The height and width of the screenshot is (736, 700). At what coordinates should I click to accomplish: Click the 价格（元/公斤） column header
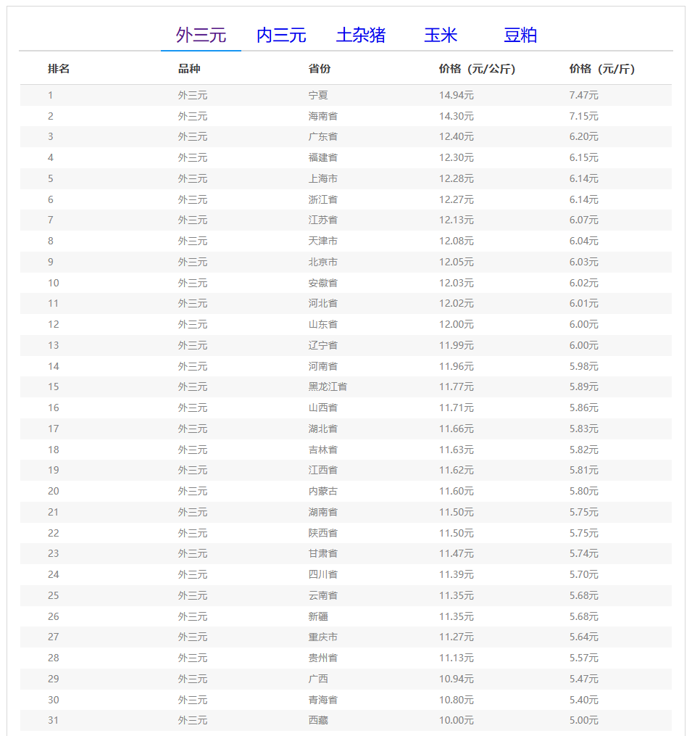click(x=477, y=69)
